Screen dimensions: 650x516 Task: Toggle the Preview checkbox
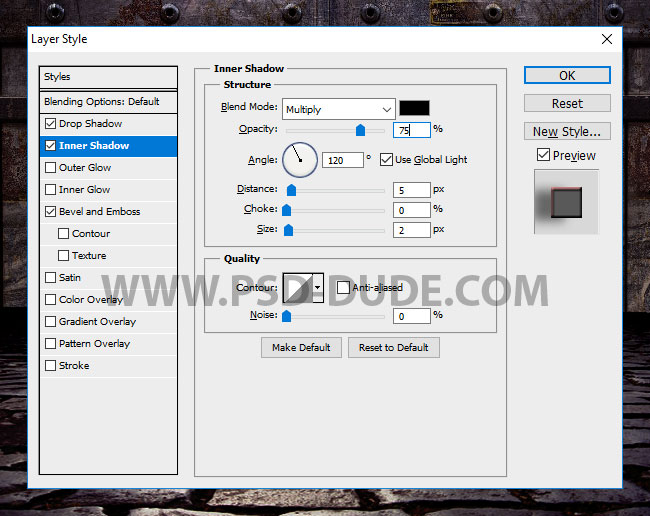coord(543,155)
